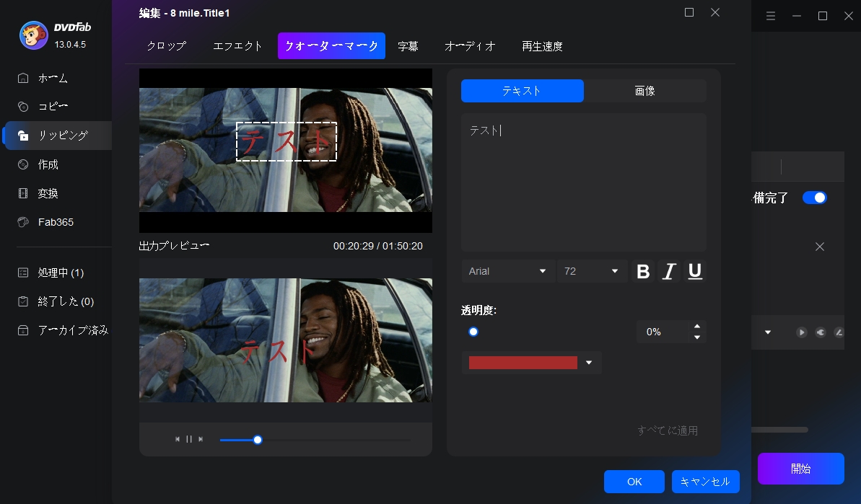861x504 pixels.
Task: Click the advanced settings wrench icon in main window
Action: pos(821,332)
